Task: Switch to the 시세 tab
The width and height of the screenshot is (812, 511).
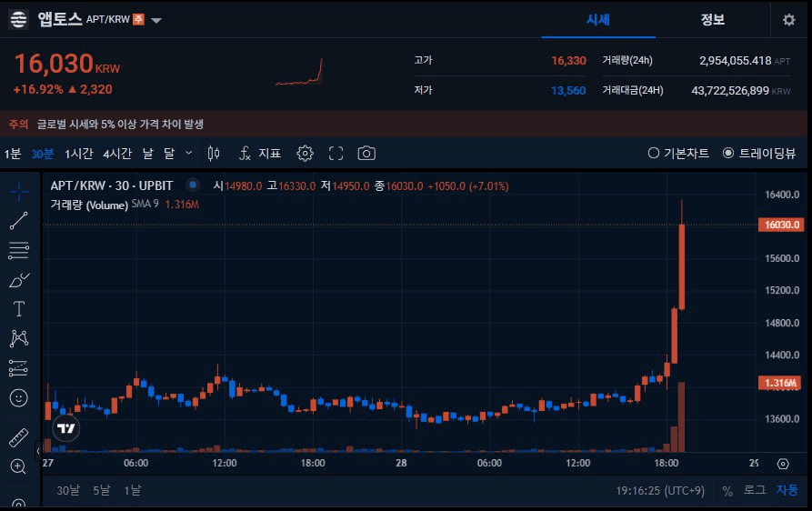Action: [597, 20]
